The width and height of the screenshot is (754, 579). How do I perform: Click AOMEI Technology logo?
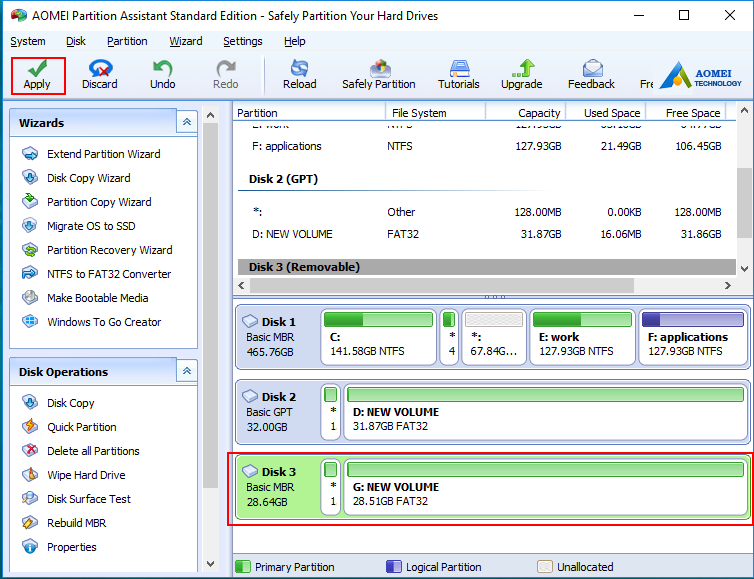[701, 76]
